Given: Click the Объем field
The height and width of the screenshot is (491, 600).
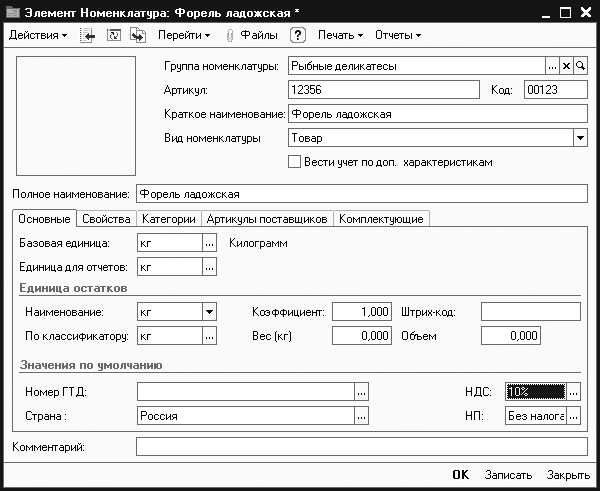Looking at the screenshot, I should [511, 336].
